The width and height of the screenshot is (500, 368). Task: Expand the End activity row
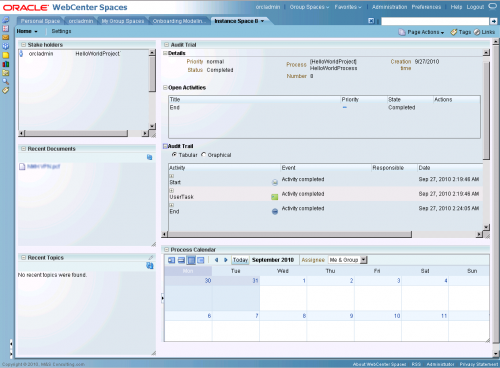[x=172, y=205]
